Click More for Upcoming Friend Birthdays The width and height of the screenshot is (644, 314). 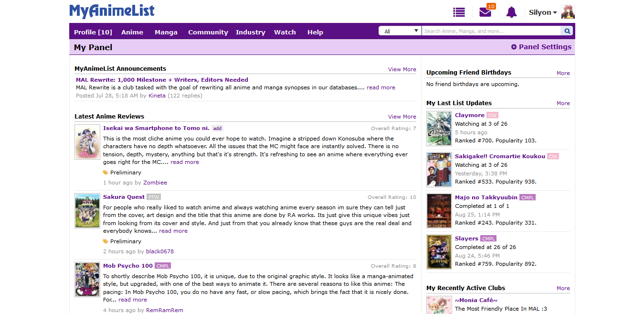click(563, 73)
